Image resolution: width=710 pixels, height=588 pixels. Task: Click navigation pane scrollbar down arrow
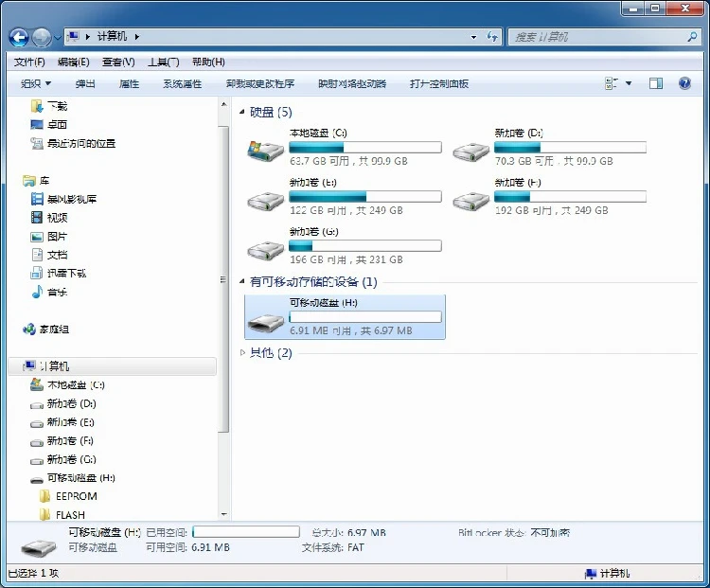click(223, 514)
